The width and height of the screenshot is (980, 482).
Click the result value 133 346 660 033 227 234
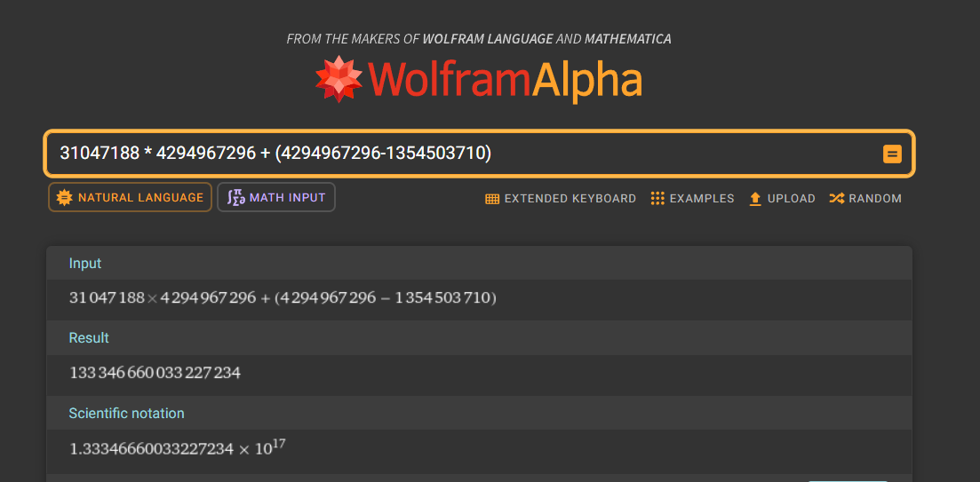click(x=155, y=374)
